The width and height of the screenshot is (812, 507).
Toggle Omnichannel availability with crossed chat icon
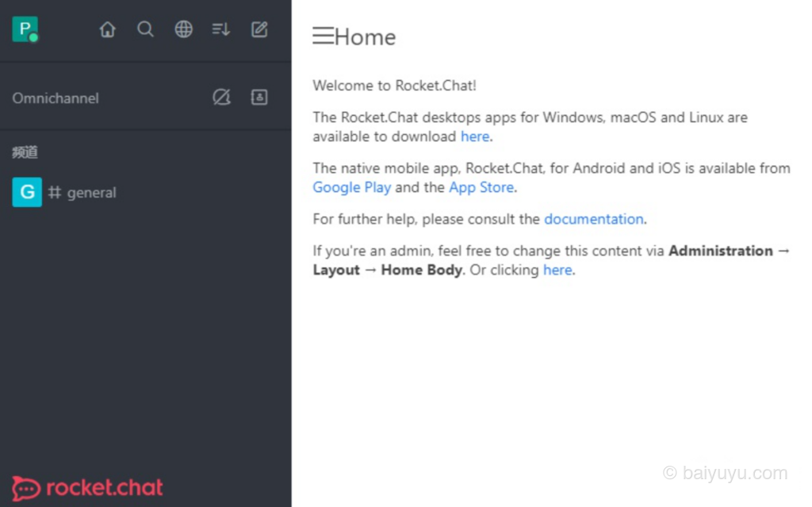pos(221,96)
